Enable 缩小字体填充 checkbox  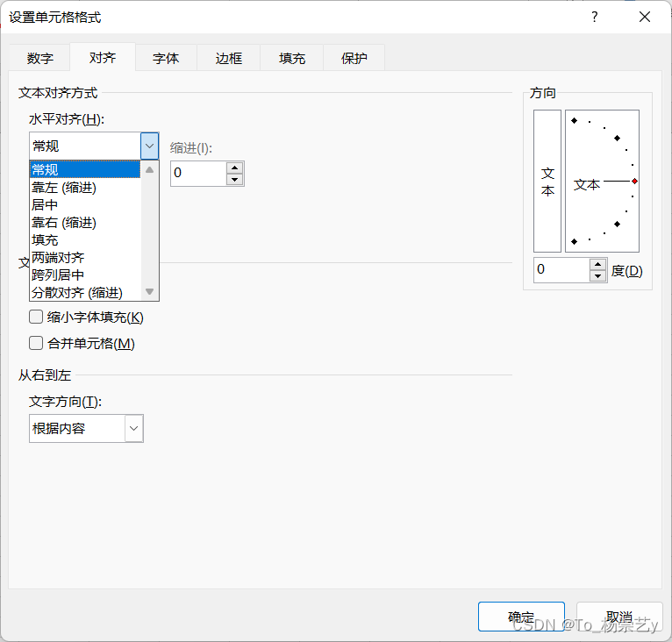36,317
